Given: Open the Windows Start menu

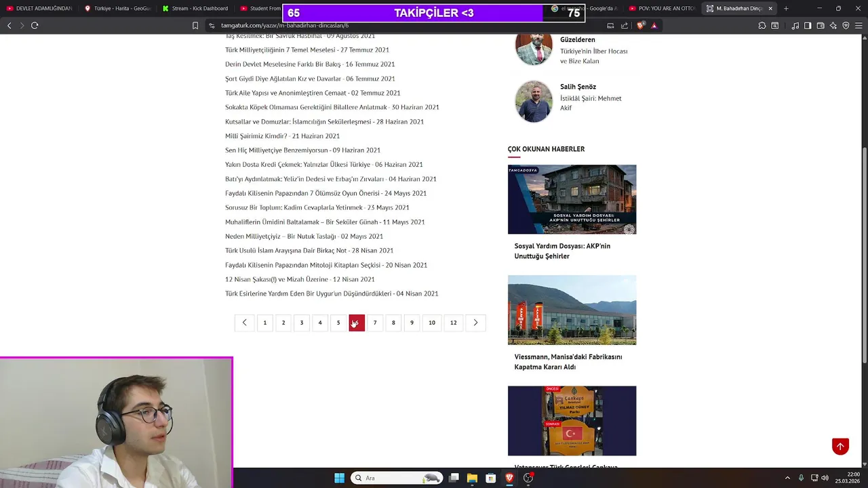Looking at the screenshot, I should (x=339, y=478).
